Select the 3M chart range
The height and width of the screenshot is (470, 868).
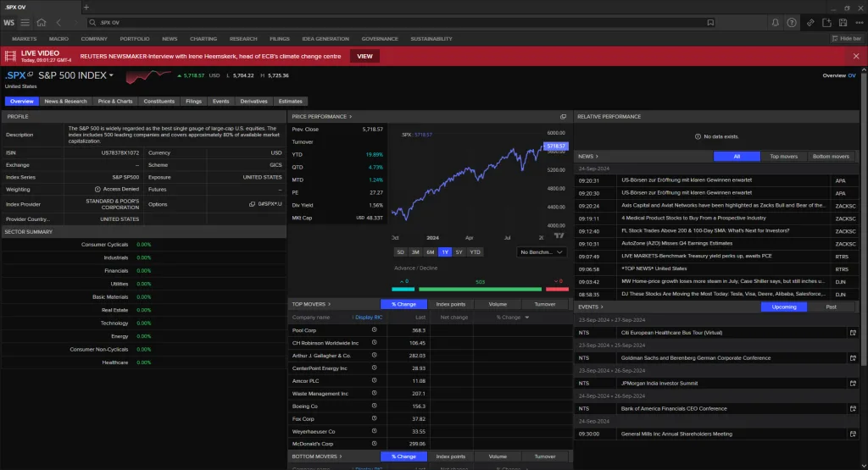tap(415, 252)
